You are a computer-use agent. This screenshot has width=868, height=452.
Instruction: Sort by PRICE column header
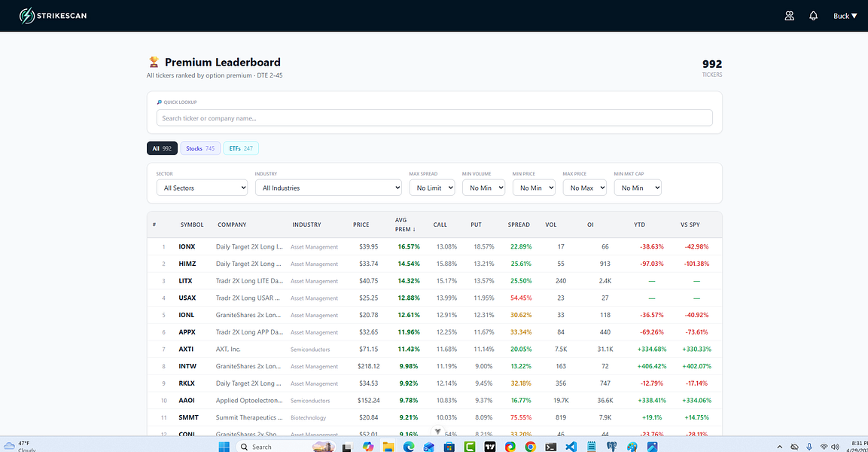click(x=361, y=225)
